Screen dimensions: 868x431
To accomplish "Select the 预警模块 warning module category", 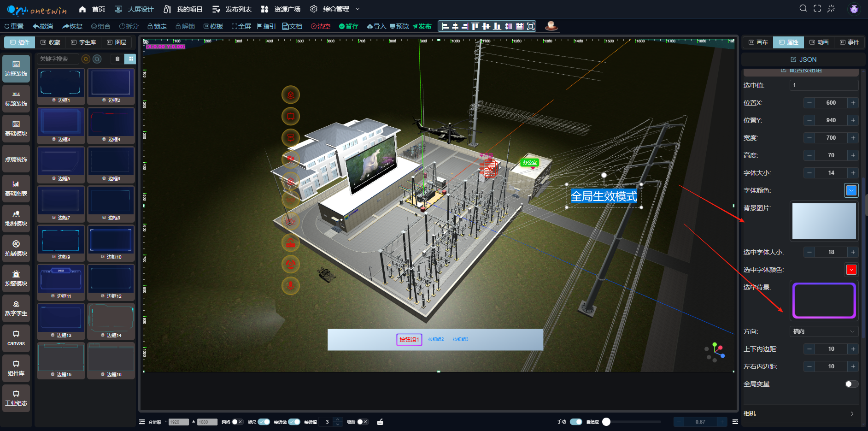I will 16,278.
